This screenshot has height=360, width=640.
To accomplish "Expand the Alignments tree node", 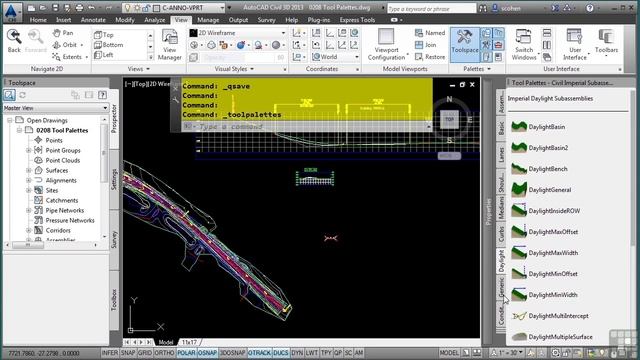I will pos(29,180).
